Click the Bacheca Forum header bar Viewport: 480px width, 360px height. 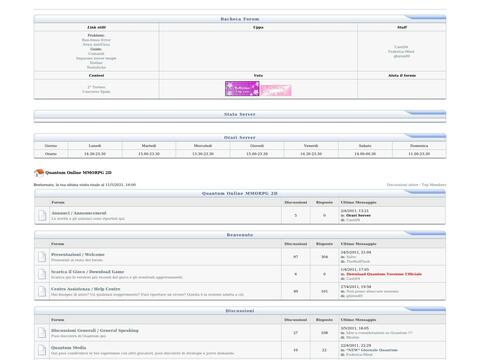pyautogui.click(x=240, y=19)
